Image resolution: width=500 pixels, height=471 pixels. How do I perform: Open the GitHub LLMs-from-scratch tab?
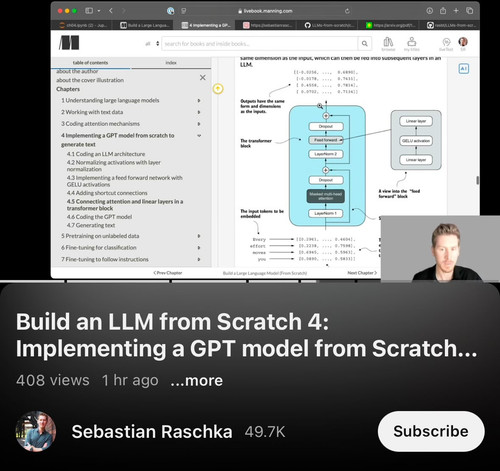329,25
